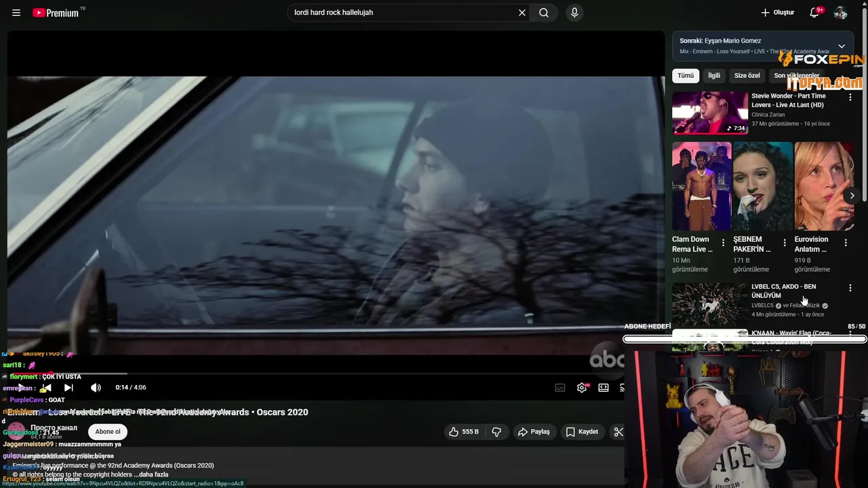The height and width of the screenshot is (488, 868).
Task: Like the video showing 555 B
Action: click(464, 432)
